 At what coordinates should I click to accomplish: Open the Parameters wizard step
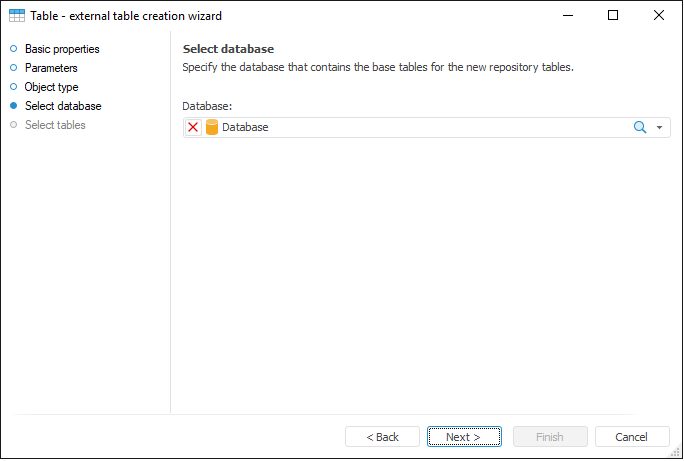pos(51,68)
